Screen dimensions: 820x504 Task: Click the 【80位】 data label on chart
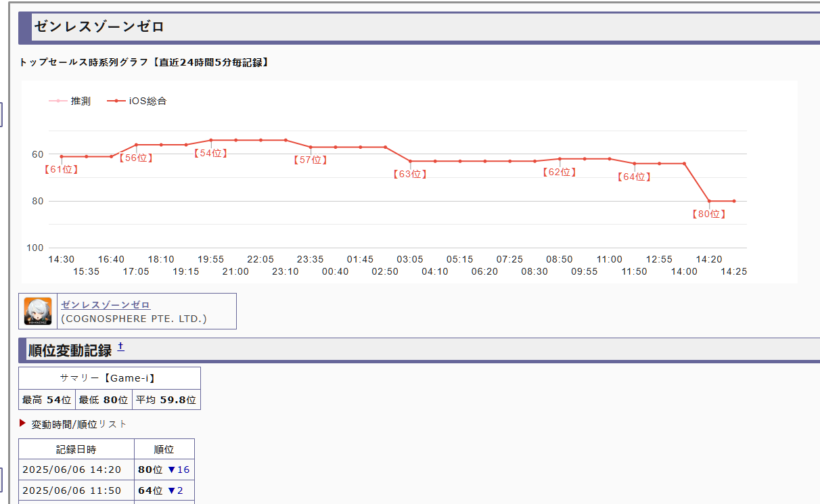708,214
